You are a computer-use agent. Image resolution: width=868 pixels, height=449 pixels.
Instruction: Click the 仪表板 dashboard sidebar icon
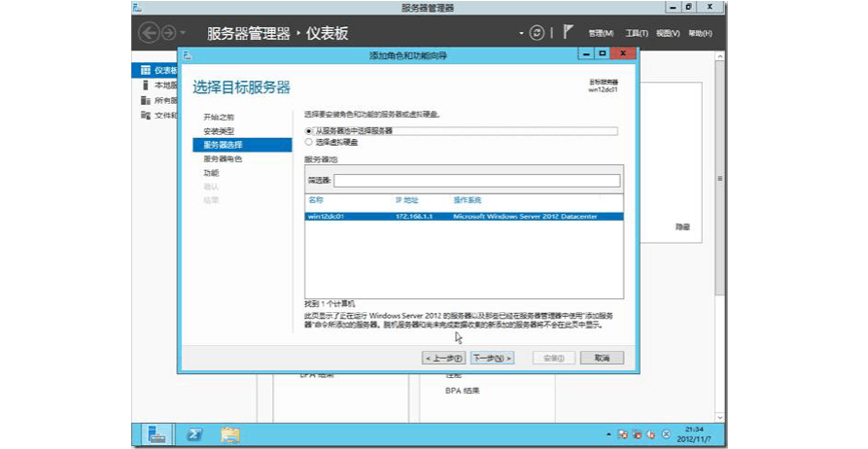pyautogui.click(x=146, y=71)
